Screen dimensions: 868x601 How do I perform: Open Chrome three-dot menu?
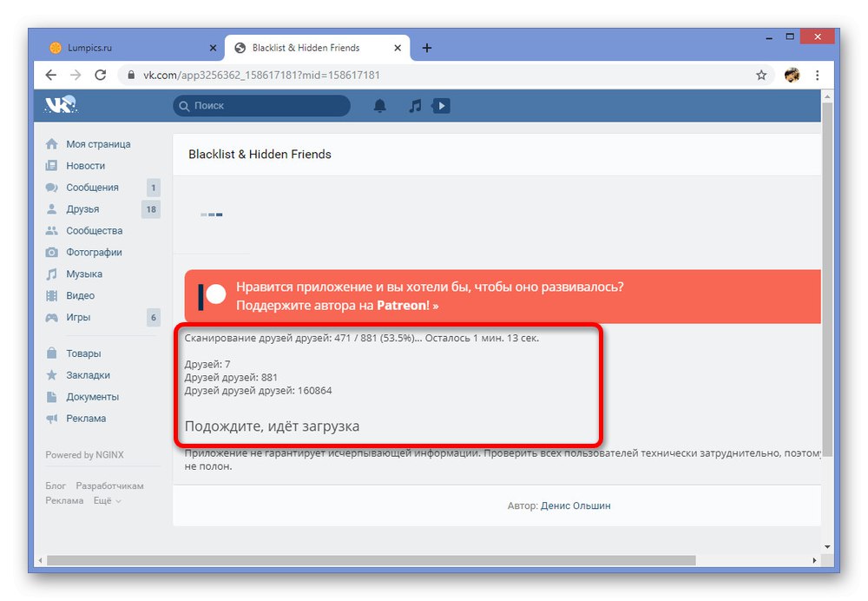coord(817,75)
